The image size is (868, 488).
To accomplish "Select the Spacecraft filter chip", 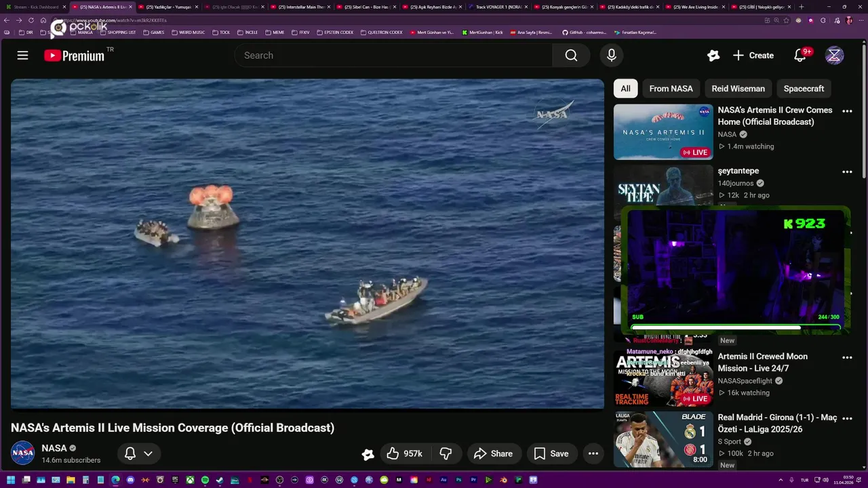I will 804,89.
